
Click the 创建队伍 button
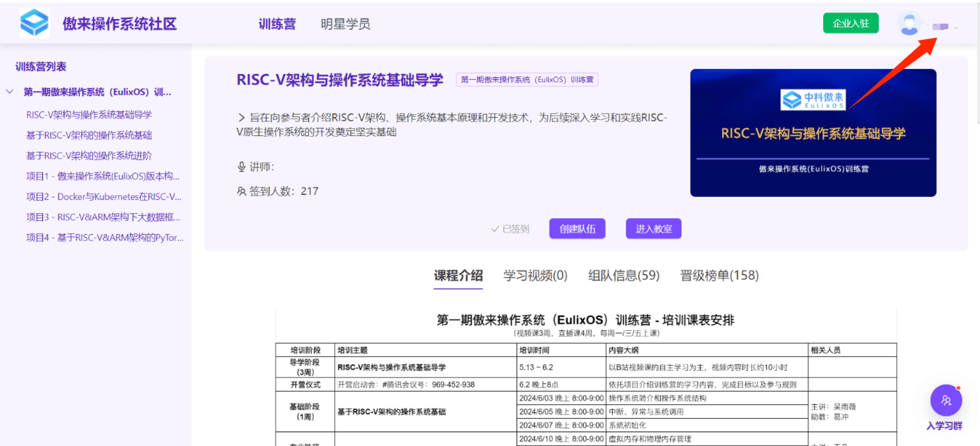tap(577, 228)
